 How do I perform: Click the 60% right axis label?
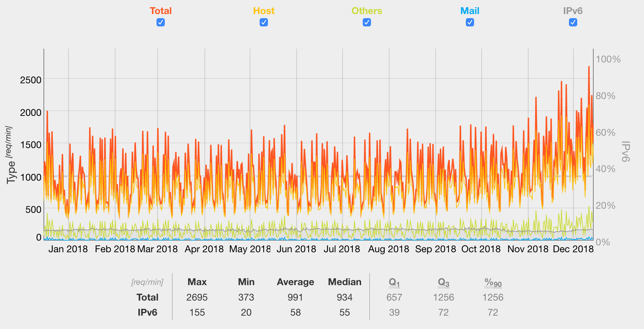[x=606, y=132]
